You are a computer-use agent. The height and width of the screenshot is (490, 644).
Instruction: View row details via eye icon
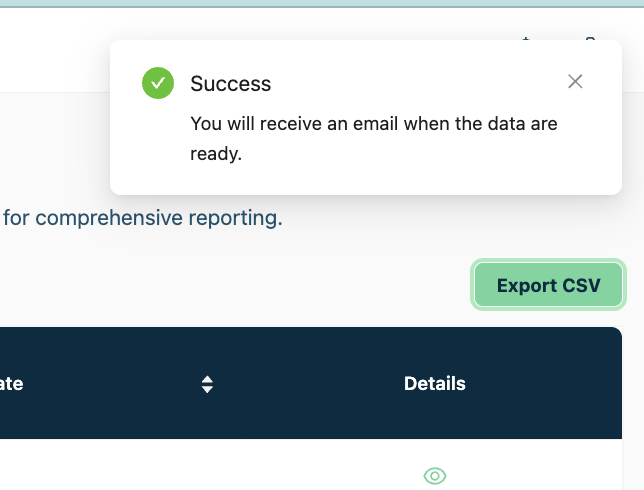pyautogui.click(x=434, y=476)
